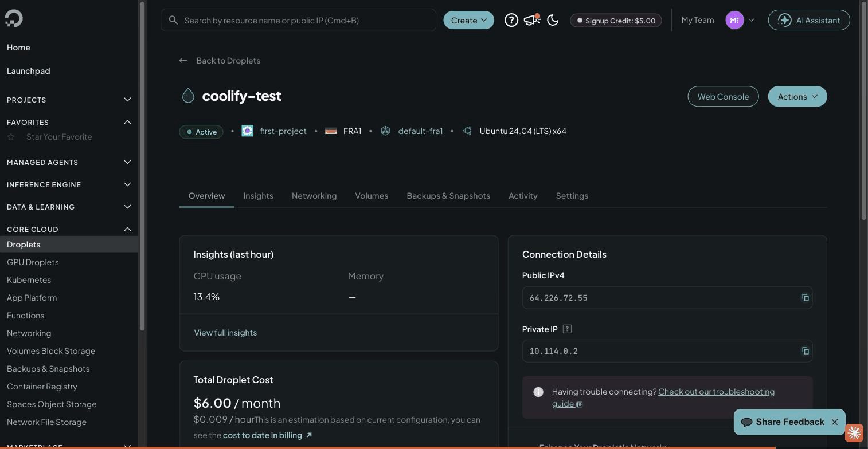Click the resource search field
The width and height of the screenshot is (868, 449).
pos(298,20)
